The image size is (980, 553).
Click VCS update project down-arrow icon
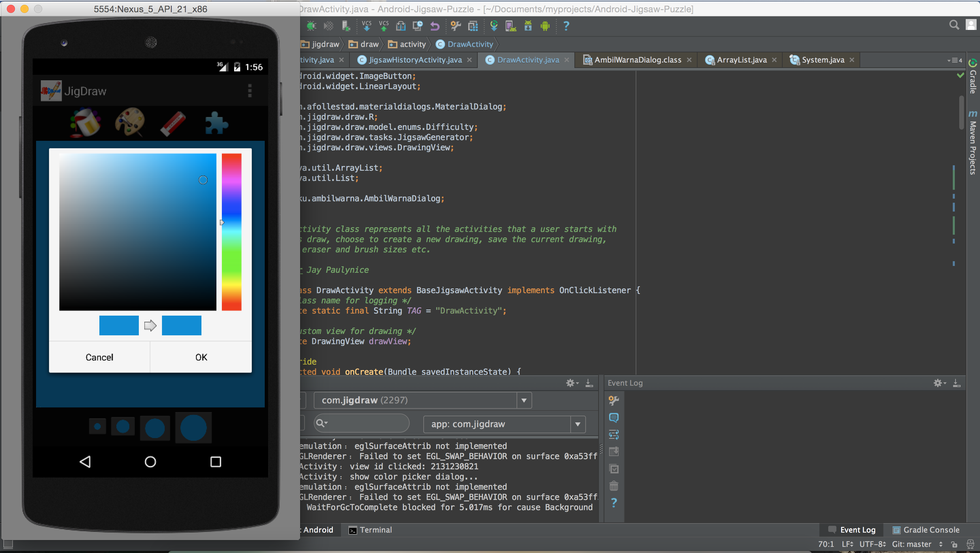[x=366, y=26]
